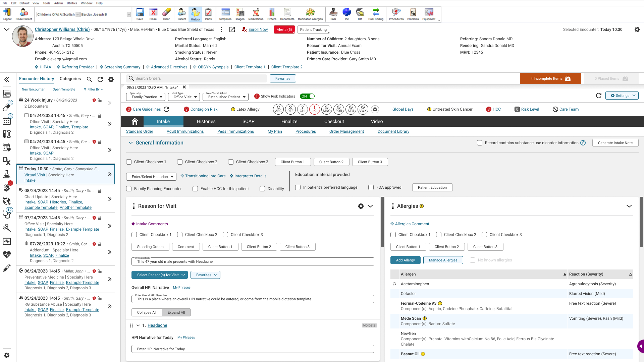Click the Home icon in encounter tabs
Image resolution: width=644 pixels, height=362 pixels.
tap(135, 121)
